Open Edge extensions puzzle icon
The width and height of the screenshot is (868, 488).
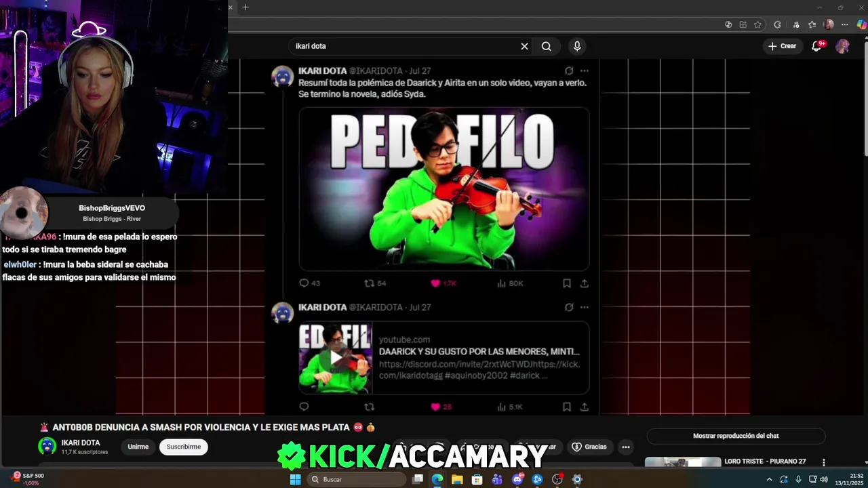click(x=777, y=24)
